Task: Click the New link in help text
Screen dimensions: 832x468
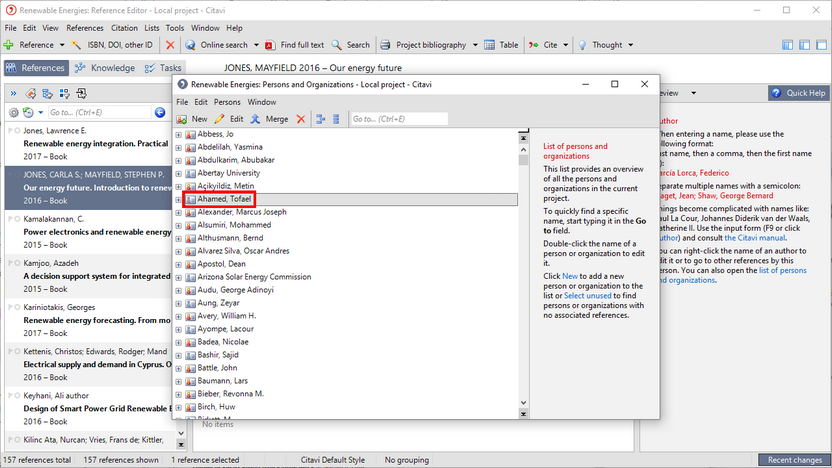Action: (x=570, y=276)
